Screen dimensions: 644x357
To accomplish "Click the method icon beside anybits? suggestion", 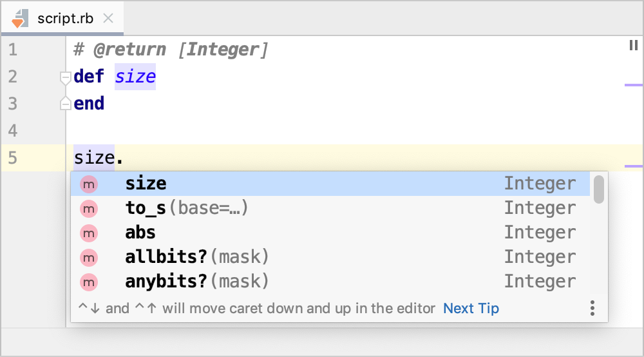I will [88, 282].
